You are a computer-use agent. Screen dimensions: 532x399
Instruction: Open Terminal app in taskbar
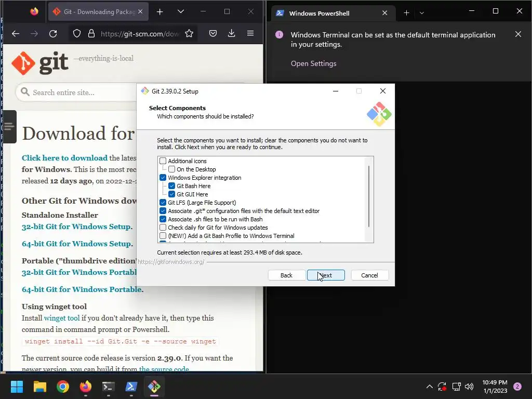[x=108, y=387]
